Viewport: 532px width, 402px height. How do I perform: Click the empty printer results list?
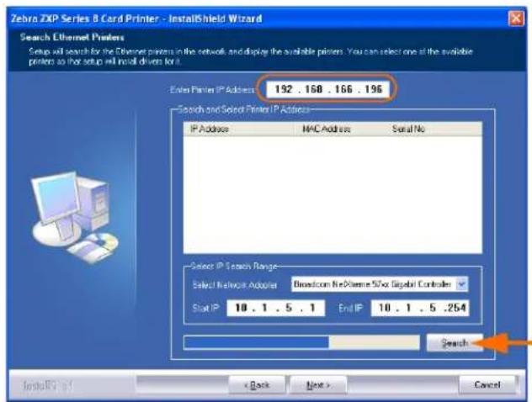[x=332, y=194]
